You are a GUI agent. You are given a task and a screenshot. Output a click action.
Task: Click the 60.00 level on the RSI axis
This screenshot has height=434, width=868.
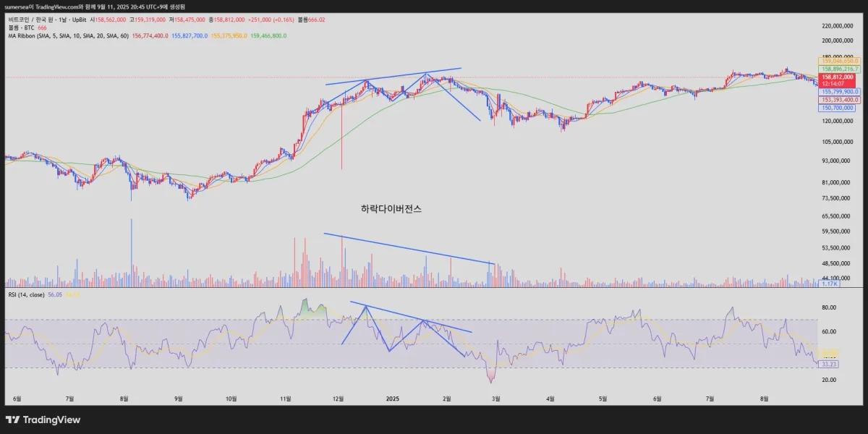(829, 331)
